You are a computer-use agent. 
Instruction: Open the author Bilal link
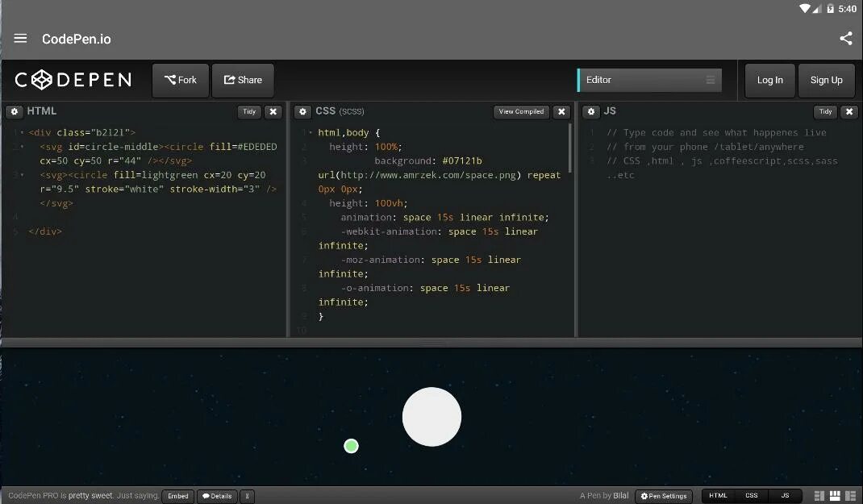[x=621, y=495]
